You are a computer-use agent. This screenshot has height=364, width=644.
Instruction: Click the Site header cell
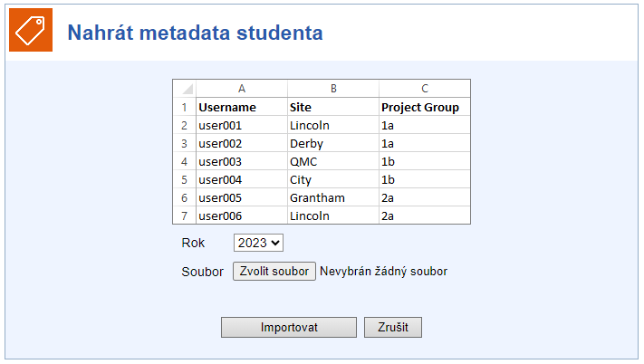(333, 107)
